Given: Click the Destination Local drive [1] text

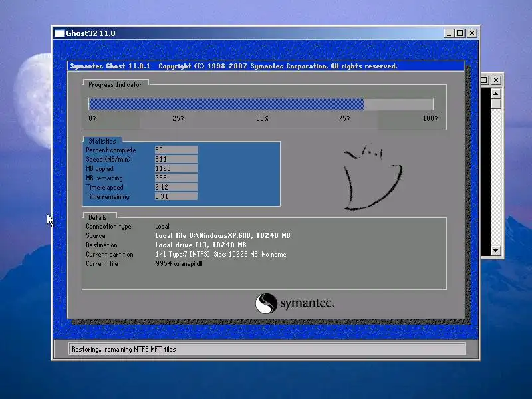Looking at the screenshot, I should click(201, 245).
